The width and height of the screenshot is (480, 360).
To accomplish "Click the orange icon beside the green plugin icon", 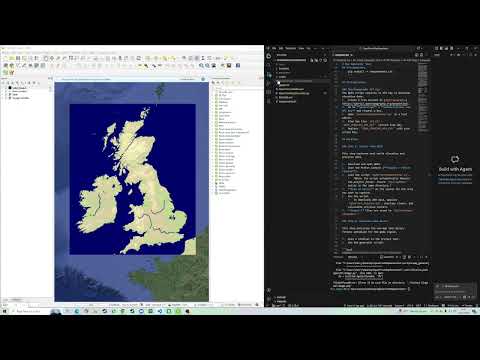I will coord(12,72).
